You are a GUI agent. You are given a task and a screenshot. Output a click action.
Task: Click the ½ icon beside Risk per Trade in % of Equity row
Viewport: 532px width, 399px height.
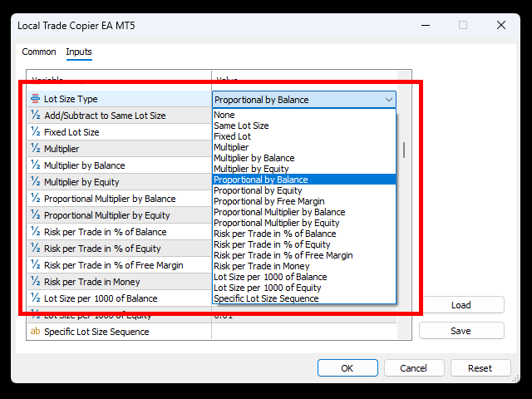click(35, 248)
